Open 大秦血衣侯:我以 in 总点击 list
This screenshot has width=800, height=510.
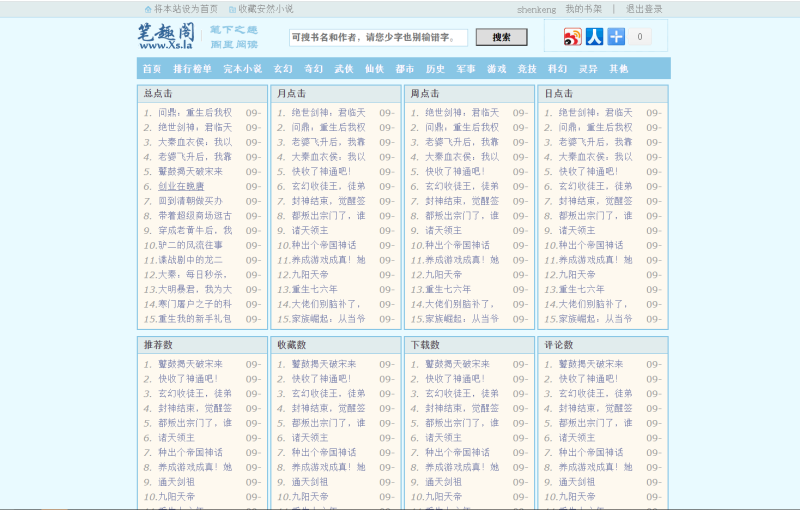(x=195, y=142)
